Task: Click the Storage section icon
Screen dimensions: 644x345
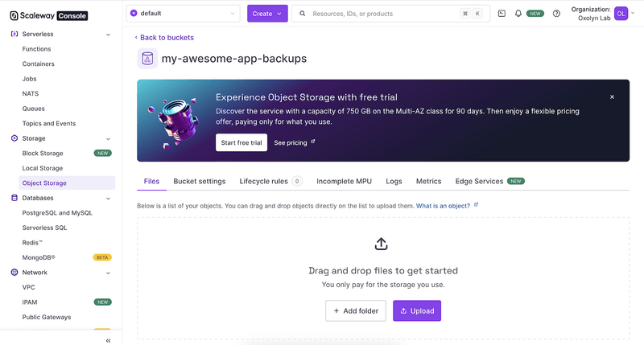Action: [x=14, y=138]
